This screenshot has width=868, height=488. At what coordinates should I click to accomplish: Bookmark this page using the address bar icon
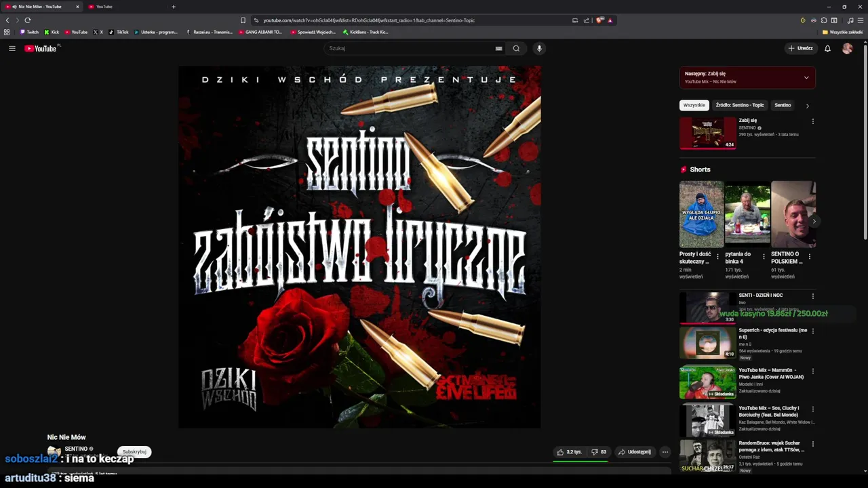(243, 20)
